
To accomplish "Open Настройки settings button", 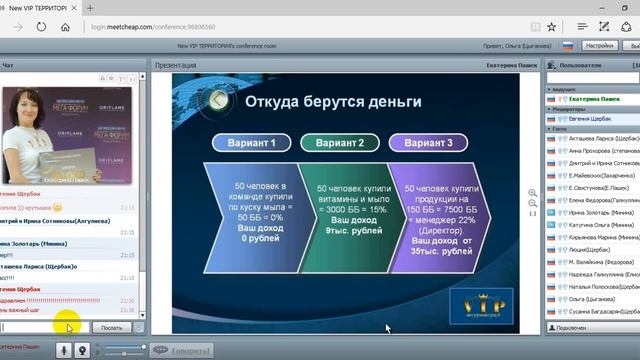I will tap(599, 46).
